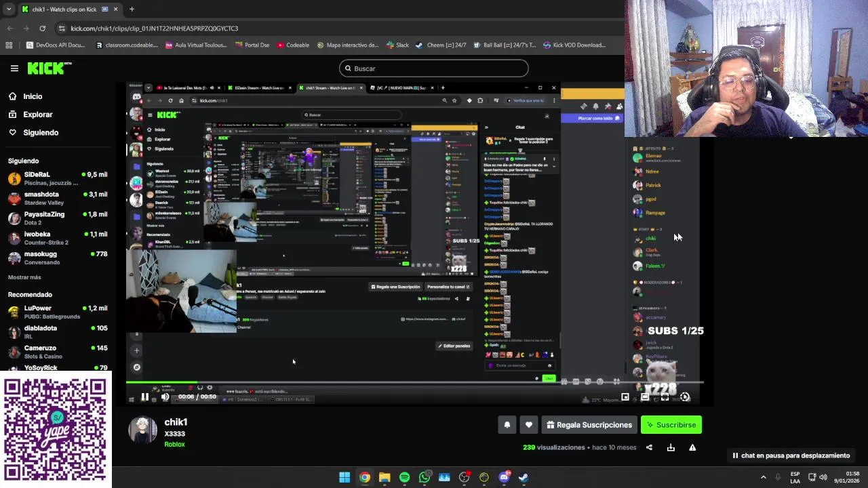Open smashdota channel in sidebar
The image size is (868, 488).
(x=58, y=198)
